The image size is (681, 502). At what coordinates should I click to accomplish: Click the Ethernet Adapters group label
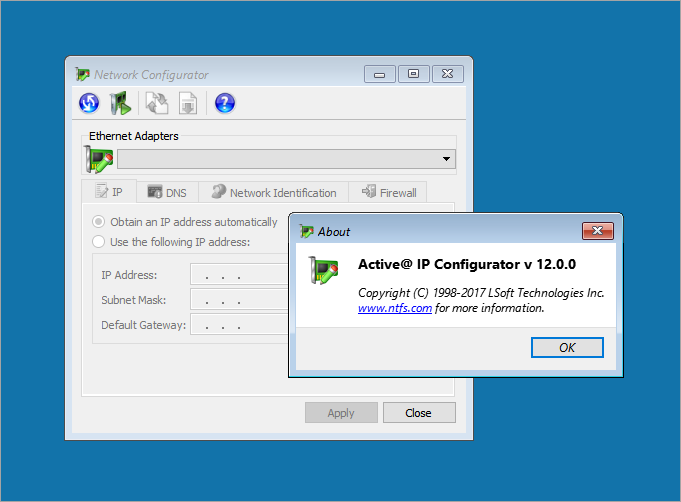(134, 136)
